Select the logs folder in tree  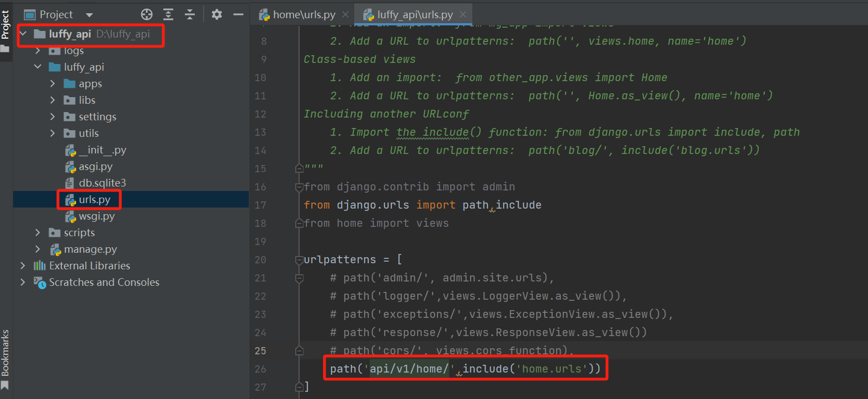click(74, 50)
